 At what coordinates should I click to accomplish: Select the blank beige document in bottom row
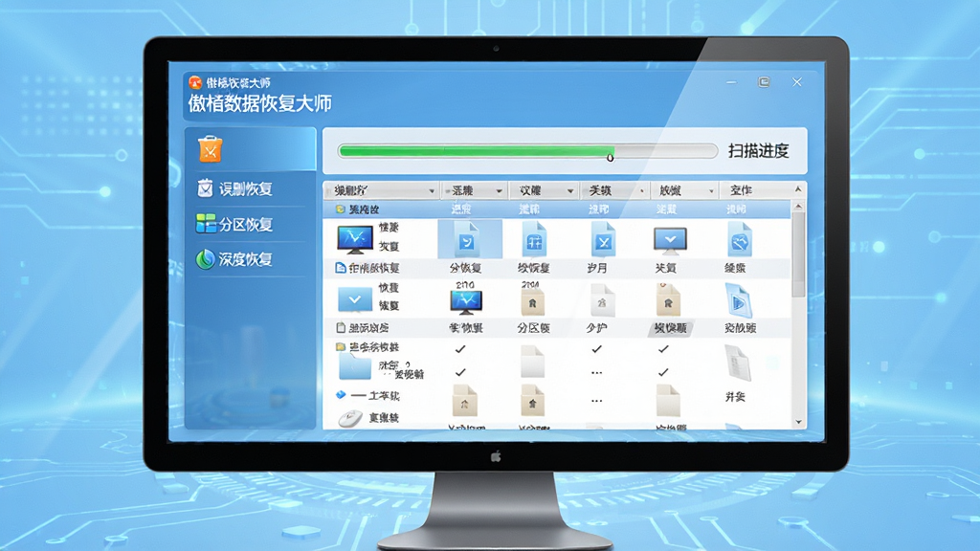pyautogui.click(x=667, y=401)
